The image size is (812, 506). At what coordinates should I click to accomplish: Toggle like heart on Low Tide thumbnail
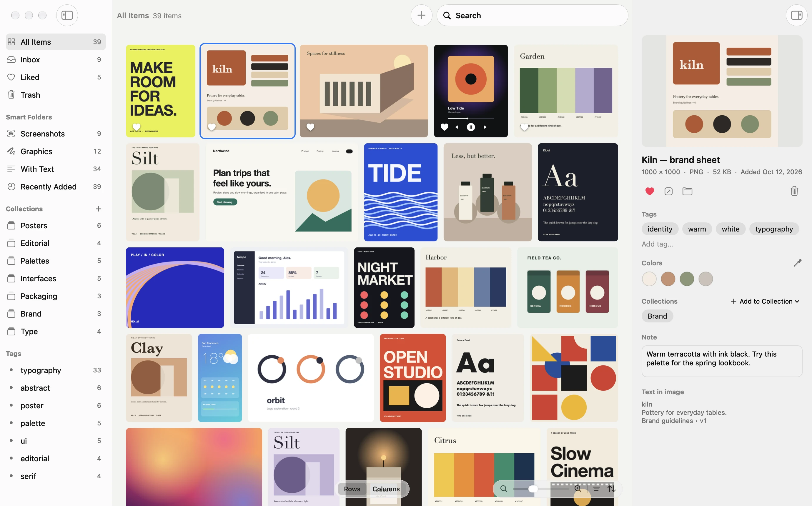(x=444, y=127)
